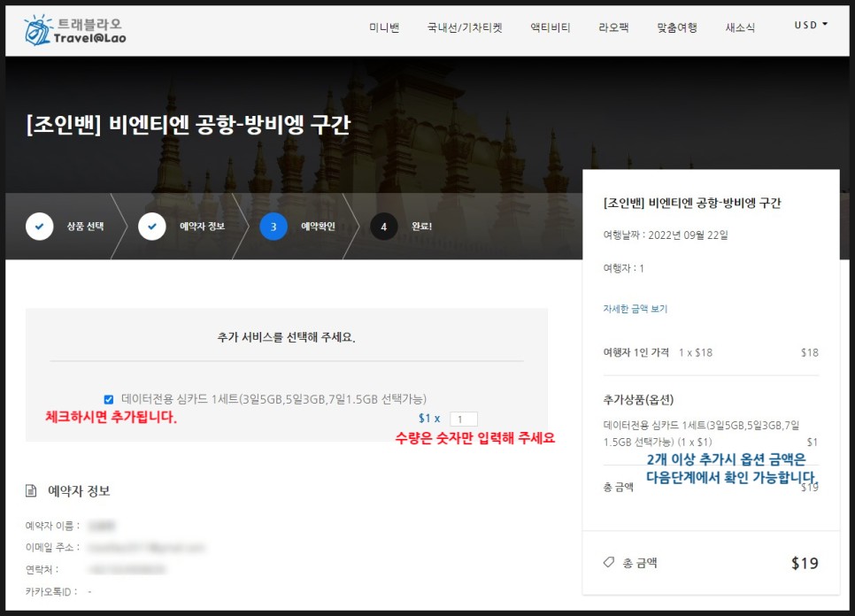Open the 미니밴 menu
The width and height of the screenshot is (855, 616).
point(384,27)
